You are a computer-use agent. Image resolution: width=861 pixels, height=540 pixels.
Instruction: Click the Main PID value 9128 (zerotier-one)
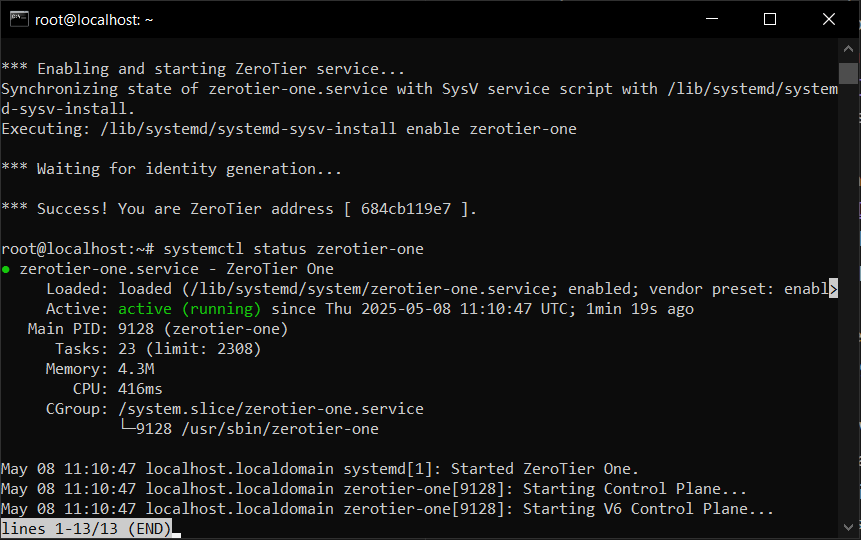point(203,329)
